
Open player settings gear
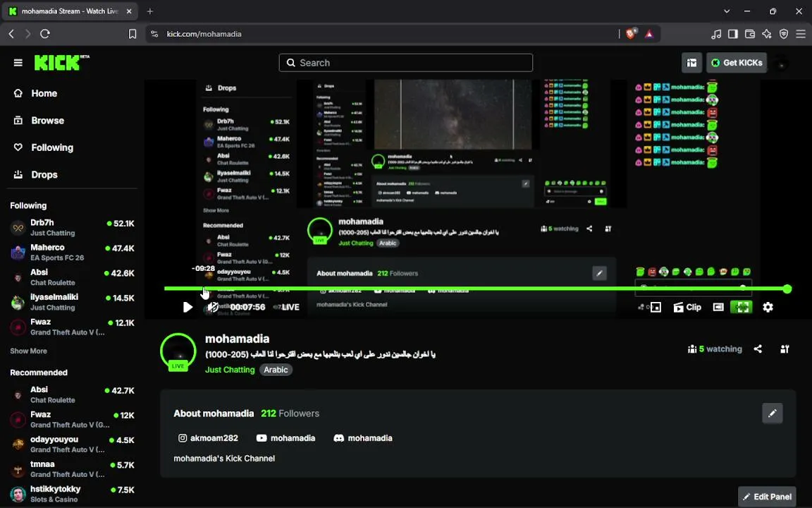click(x=768, y=308)
